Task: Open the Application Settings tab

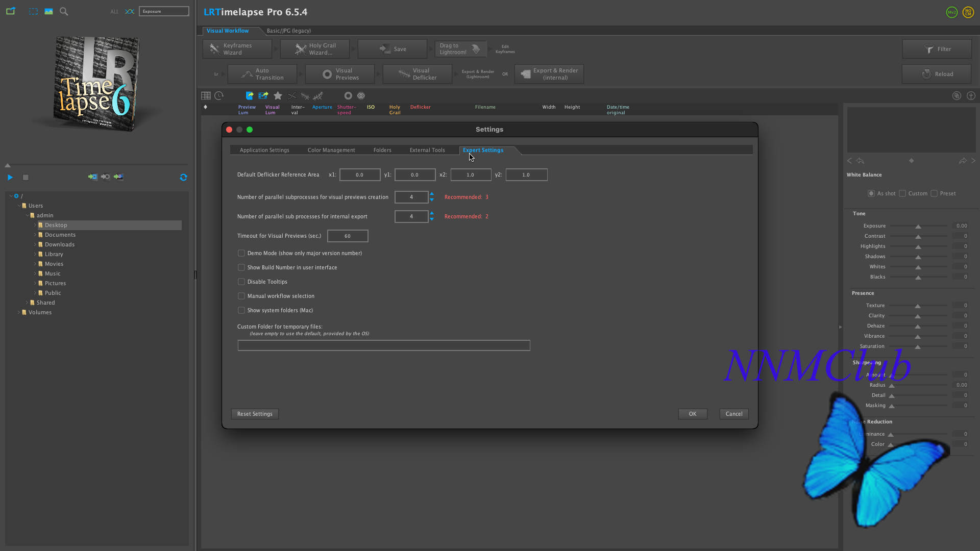Action: [264, 150]
